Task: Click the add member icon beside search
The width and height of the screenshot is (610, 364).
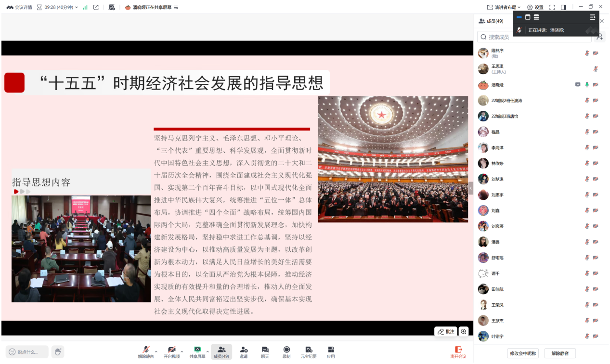Action: (599, 37)
